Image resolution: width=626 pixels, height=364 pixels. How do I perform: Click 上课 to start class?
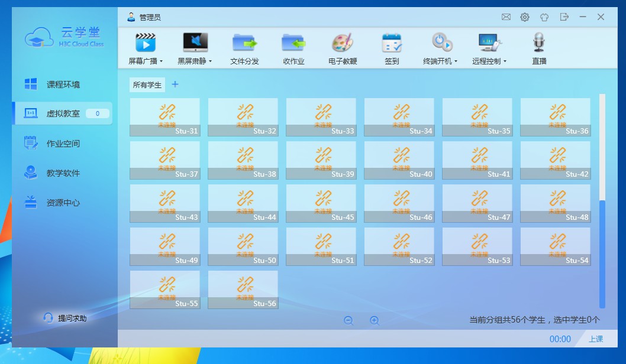pyautogui.click(x=596, y=339)
